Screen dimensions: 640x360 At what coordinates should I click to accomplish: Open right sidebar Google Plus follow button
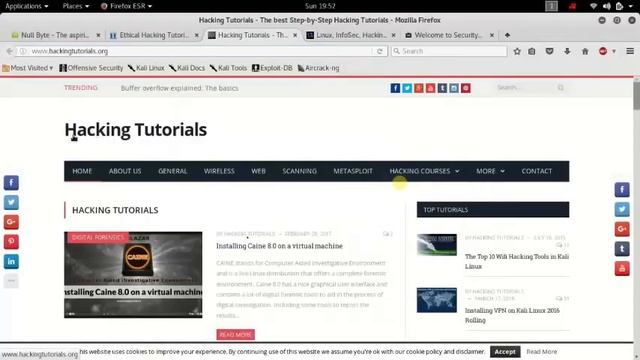[622, 229]
